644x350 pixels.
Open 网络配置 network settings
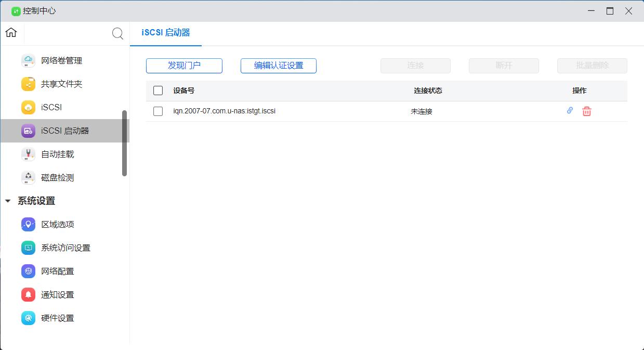point(59,271)
